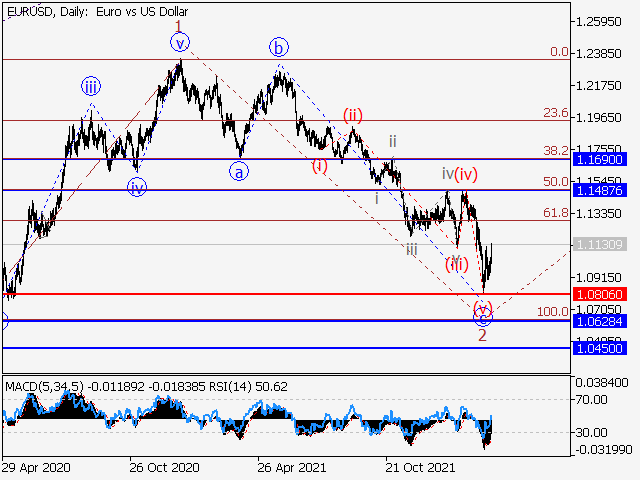This screenshot has width=640, height=480.
Task: Click the 26 Oct 2020 date label
Action: click(164, 467)
